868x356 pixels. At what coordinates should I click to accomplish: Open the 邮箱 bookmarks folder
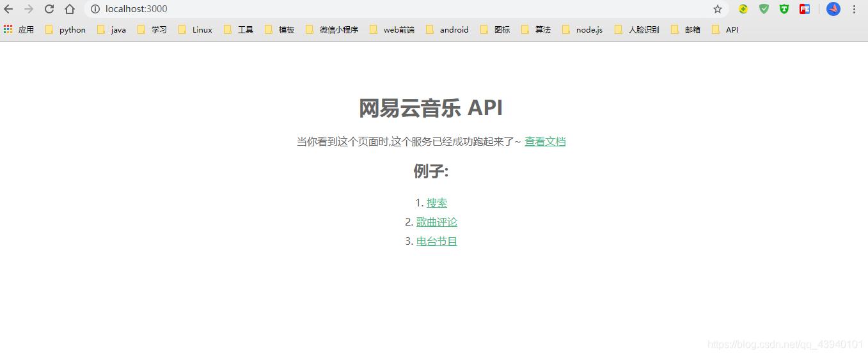686,30
